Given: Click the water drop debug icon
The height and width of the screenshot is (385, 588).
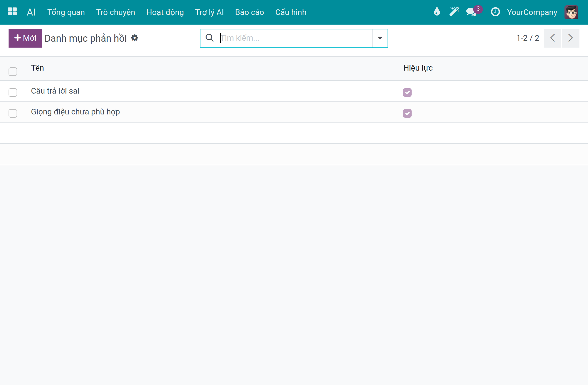Looking at the screenshot, I should (x=437, y=12).
